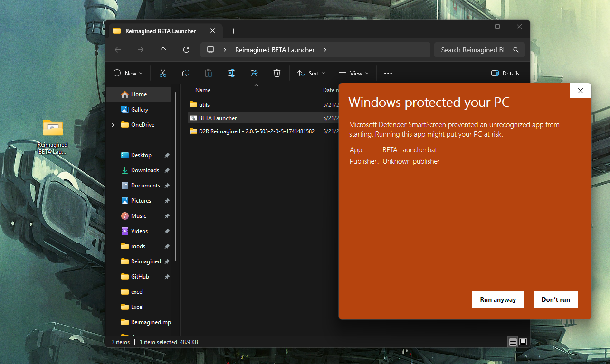Go back with the Back arrow
Screen dimensions: 610x364
point(118,50)
